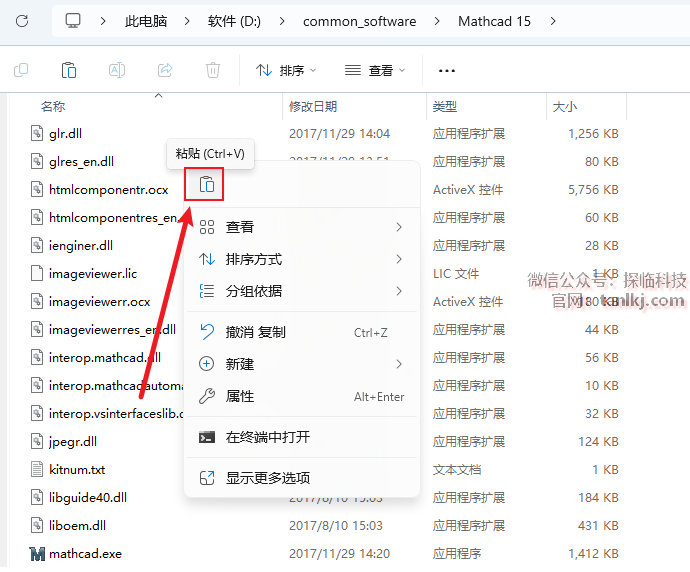
Task: Select the file named htmlcomponentr.ocx
Action: click(109, 189)
